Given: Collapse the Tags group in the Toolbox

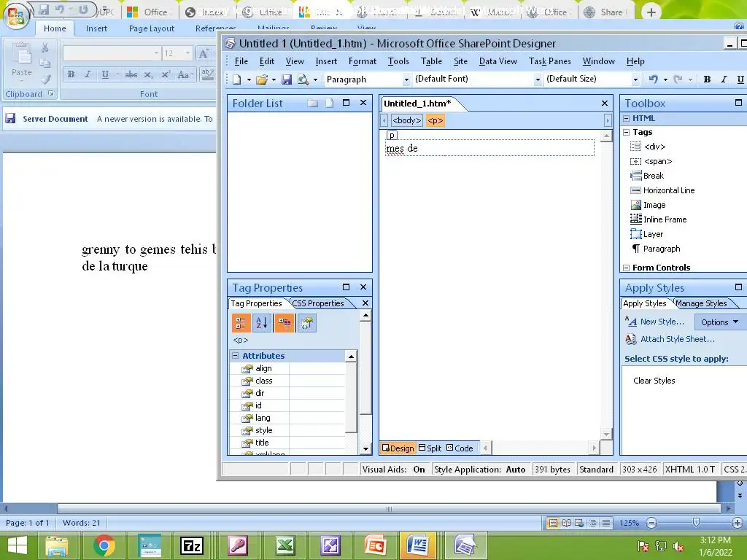Looking at the screenshot, I should tap(627, 133).
